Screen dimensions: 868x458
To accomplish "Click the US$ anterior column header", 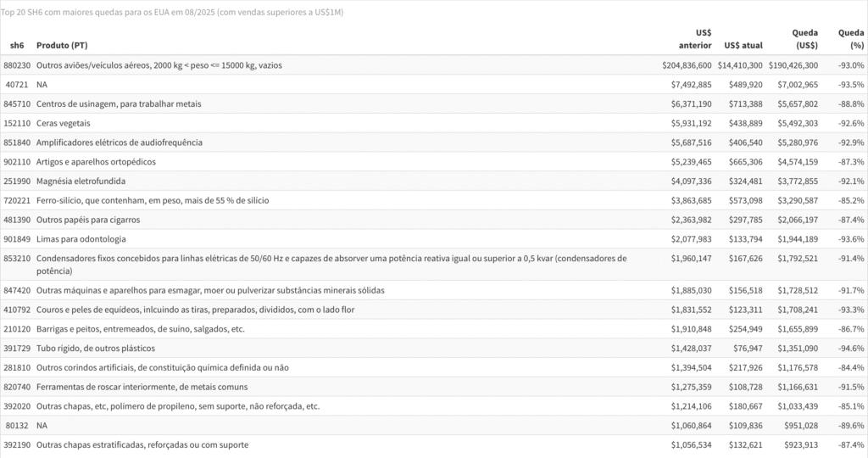I will [x=695, y=39].
